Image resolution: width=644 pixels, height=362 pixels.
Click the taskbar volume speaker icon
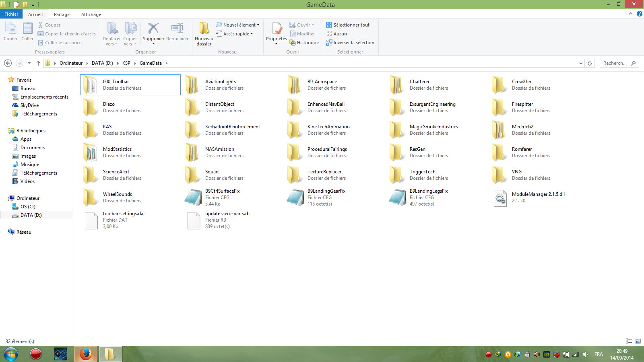[585, 354]
